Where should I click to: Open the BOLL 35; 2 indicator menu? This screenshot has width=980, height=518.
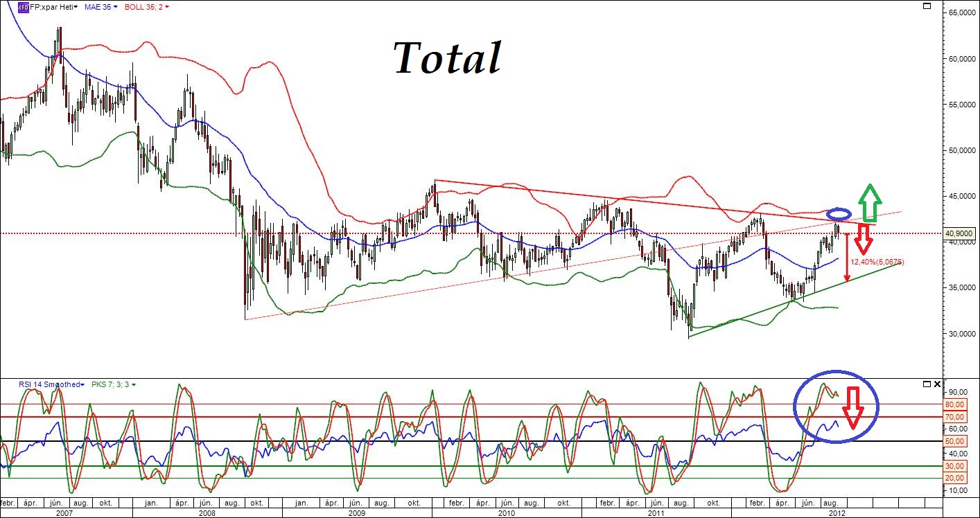(x=148, y=7)
